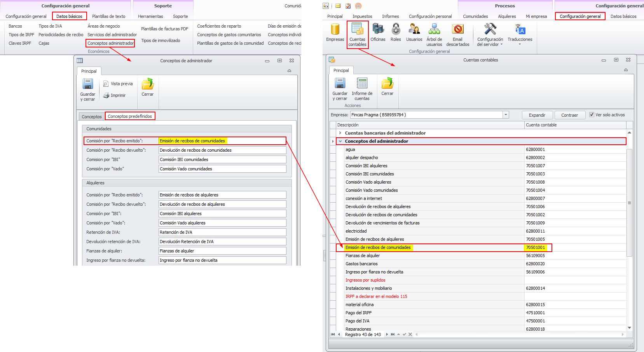Click the Descripción column header
This screenshot has height=352, width=644.
(430, 125)
